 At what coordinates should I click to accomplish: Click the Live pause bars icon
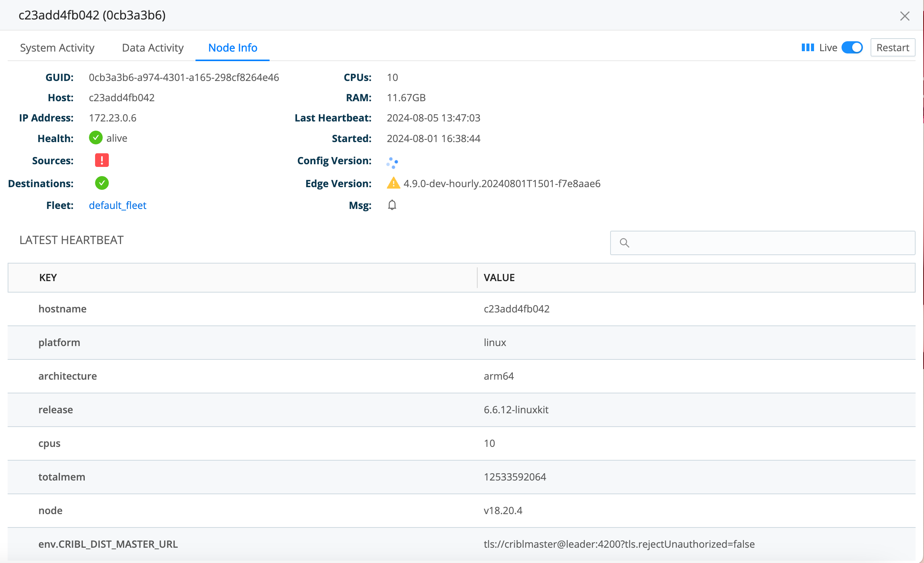click(x=807, y=47)
